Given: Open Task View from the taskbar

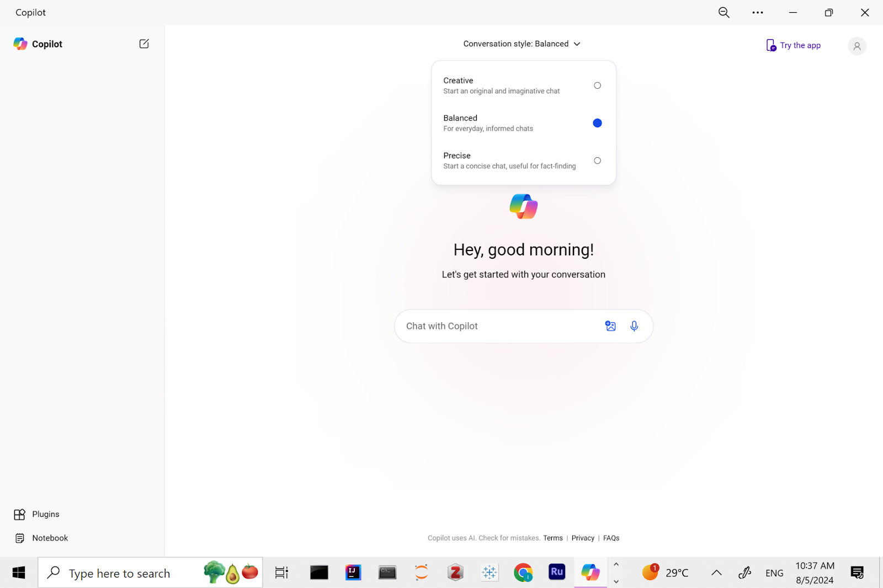Looking at the screenshot, I should (281, 573).
